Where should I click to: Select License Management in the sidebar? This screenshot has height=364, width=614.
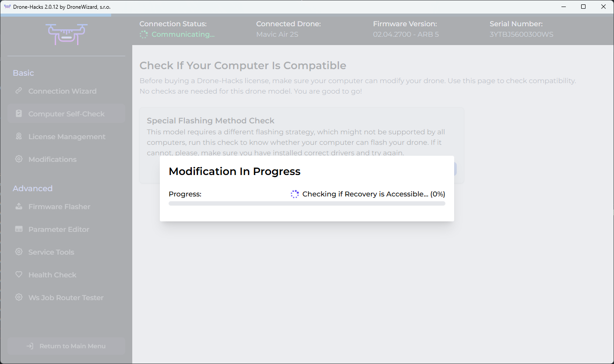pyautogui.click(x=67, y=136)
